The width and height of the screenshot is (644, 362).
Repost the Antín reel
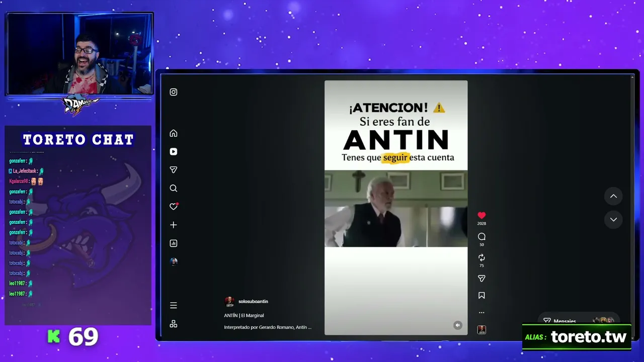coord(481,257)
